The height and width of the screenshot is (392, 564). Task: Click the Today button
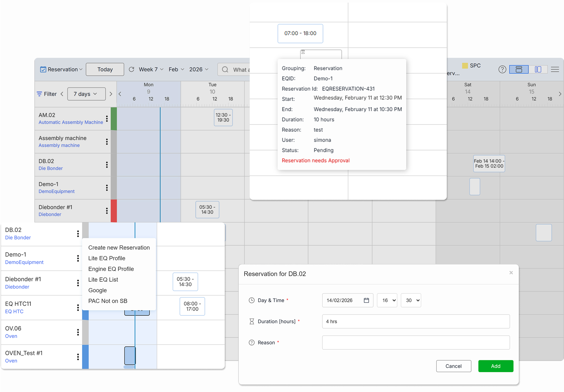point(105,70)
